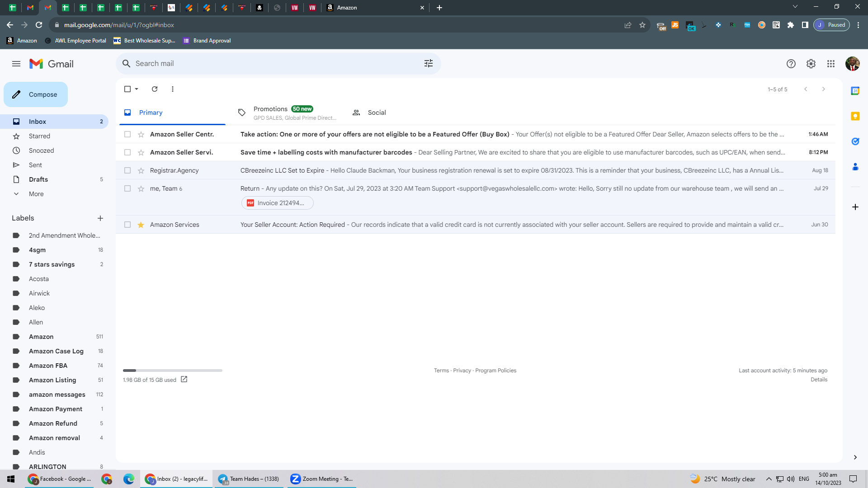
Task: Open the Privacy link
Action: click(462, 371)
